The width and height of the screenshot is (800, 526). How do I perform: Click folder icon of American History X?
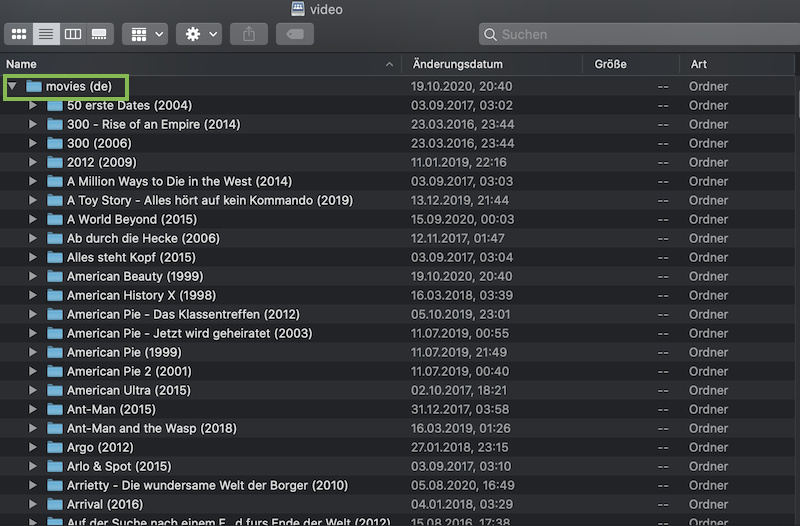(x=55, y=295)
